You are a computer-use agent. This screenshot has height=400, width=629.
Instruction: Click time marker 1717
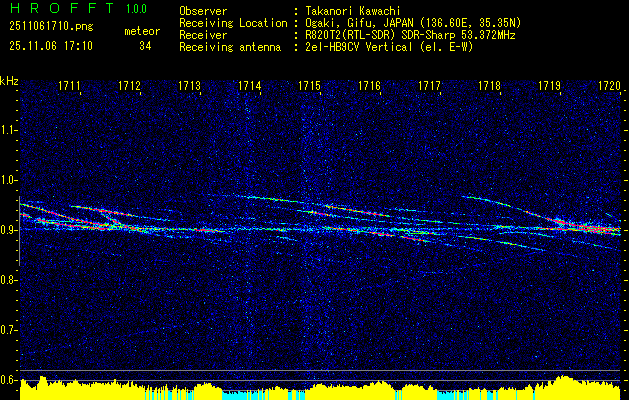[429, 86]
